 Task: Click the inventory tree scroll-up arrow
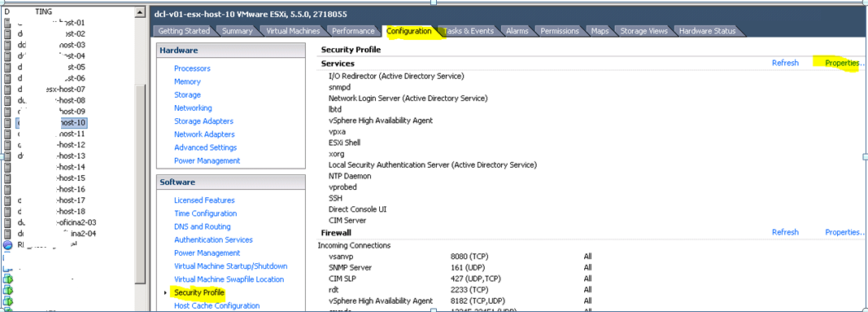point(141,12)
